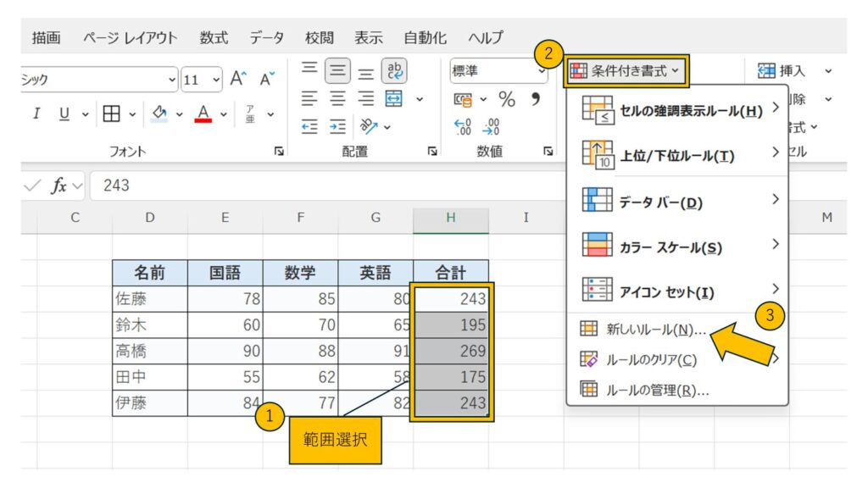This screenshot has height=488, width=868.
Task: Toggle italic formatting
Action: 36,113
